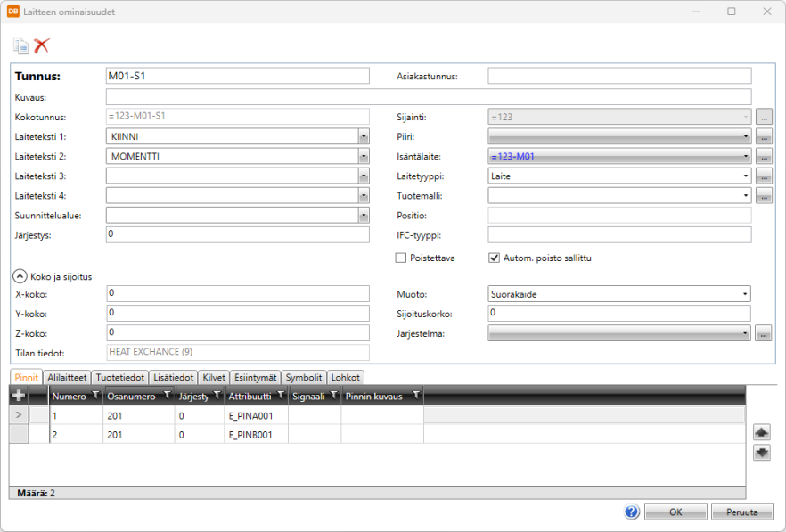Click browse button next to Järjestelmä
Image resolution: width=786 pixels, height=532 pixels.
click(x=764, y=333)
